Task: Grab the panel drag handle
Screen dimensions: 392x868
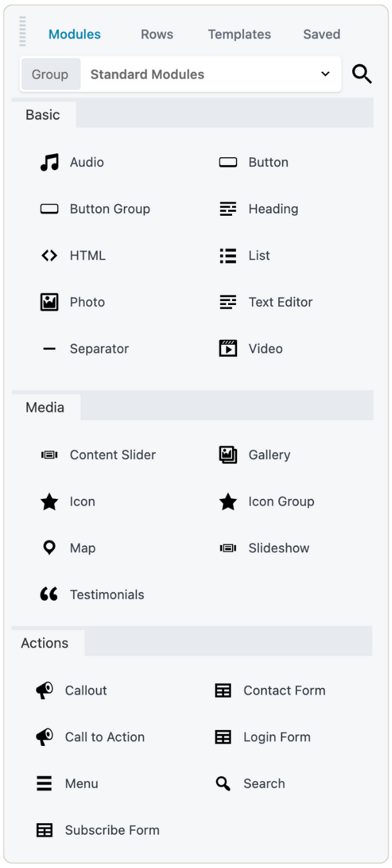Action: point(23,30)
